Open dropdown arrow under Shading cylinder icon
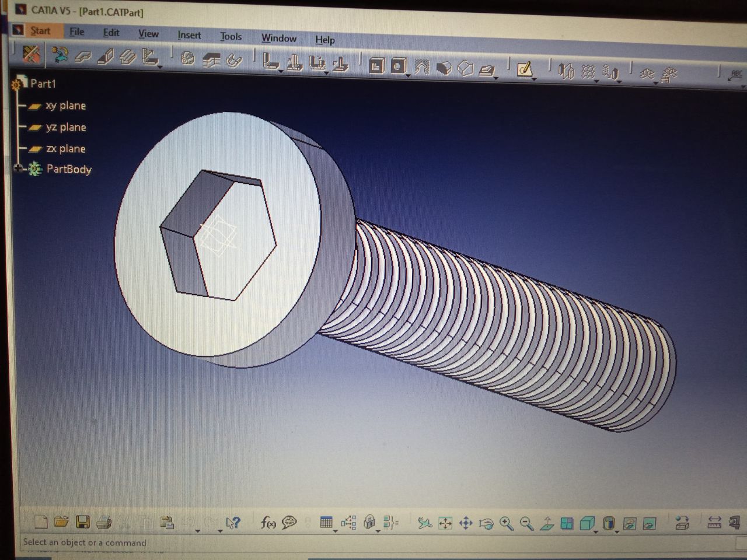The image size is (747, 560). [x=617, y=532]
